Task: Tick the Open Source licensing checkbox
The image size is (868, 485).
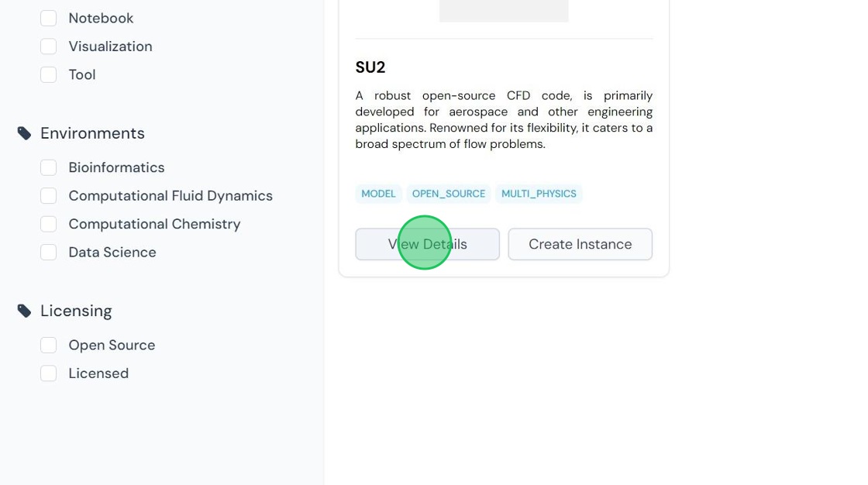Action: [48, 346]
